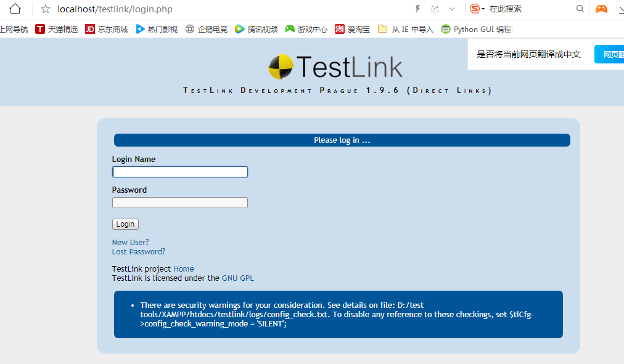Click the home icon in the browser toolbar

(x=14, y=9)
